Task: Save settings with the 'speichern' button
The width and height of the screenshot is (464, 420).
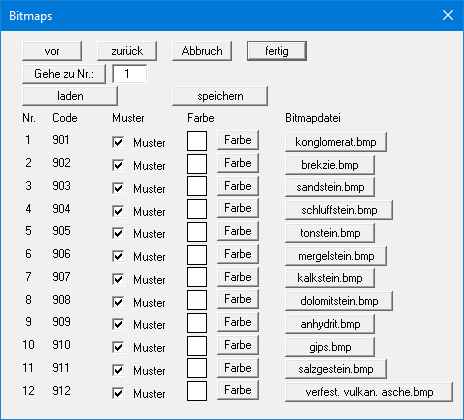Action: (220, 96)
